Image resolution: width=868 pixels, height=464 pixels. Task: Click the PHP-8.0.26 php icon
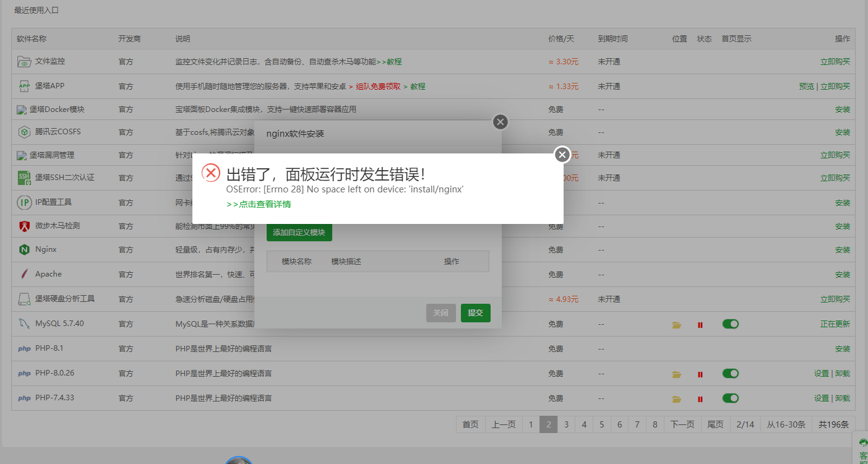(24, 374)
